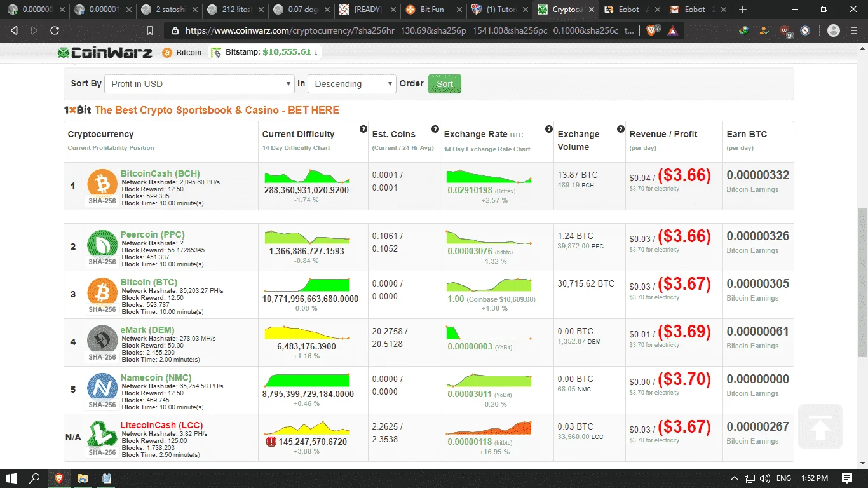Viewport: 868px width, 488px height.
Task: Click the 30,715.62 BTC volume
Action: pos(586,283)
